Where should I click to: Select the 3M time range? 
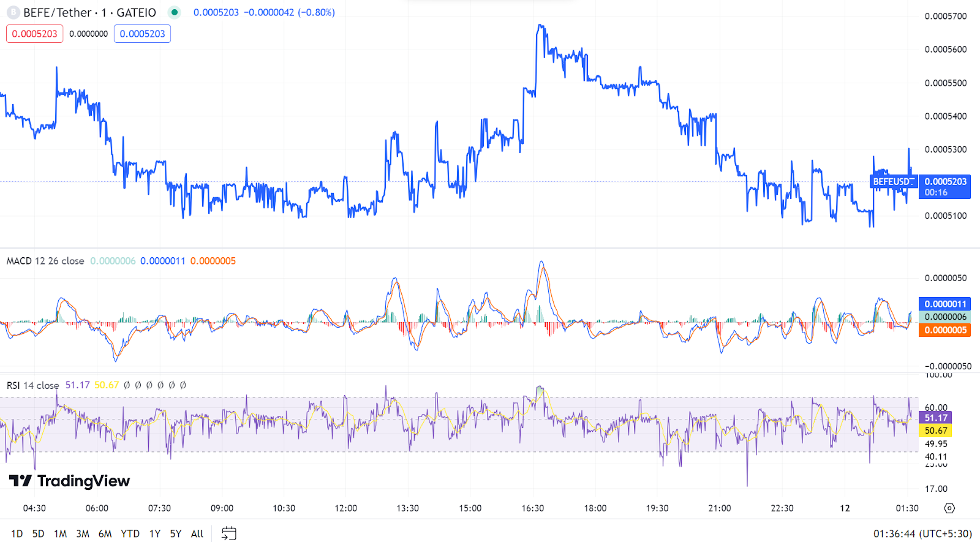coord(83,533)
